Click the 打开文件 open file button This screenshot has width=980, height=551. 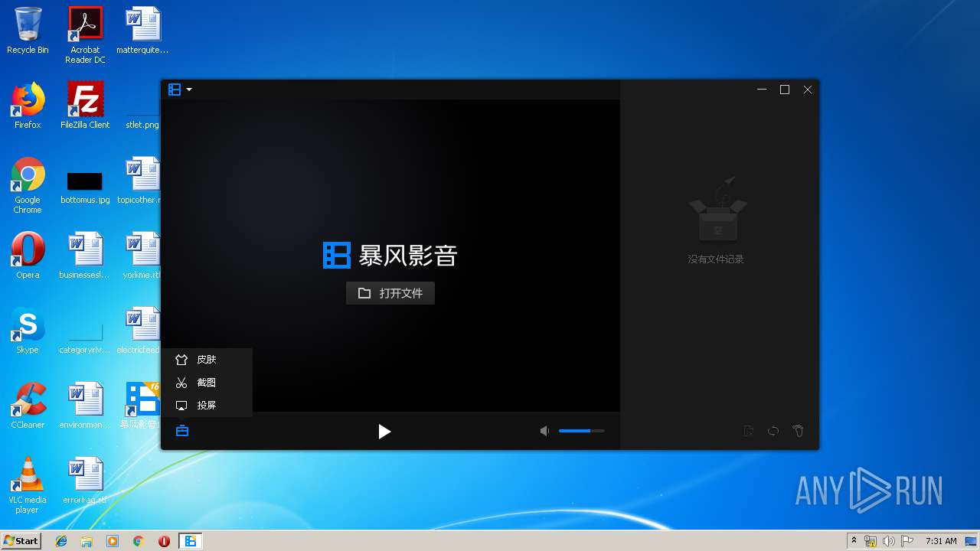390,293
